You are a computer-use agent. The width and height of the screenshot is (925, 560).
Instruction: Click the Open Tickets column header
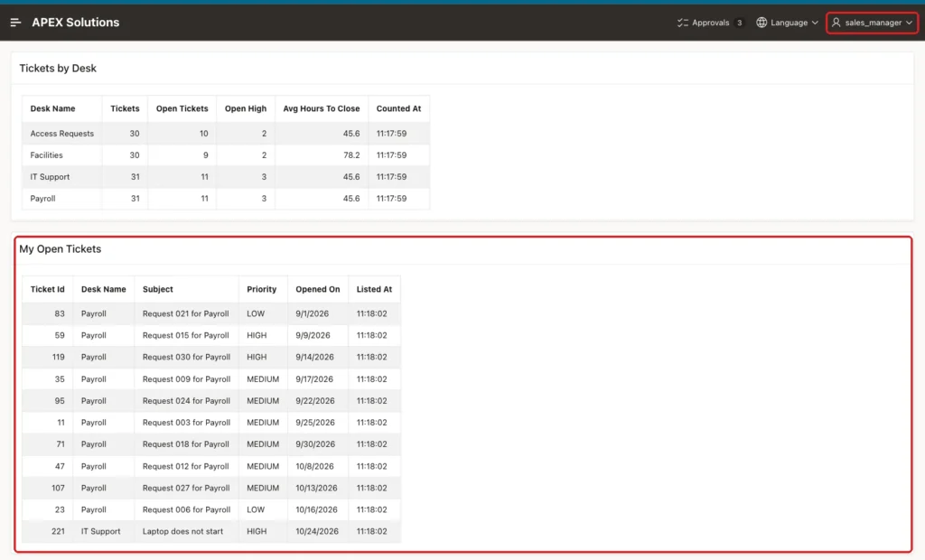tap(182, 108)
